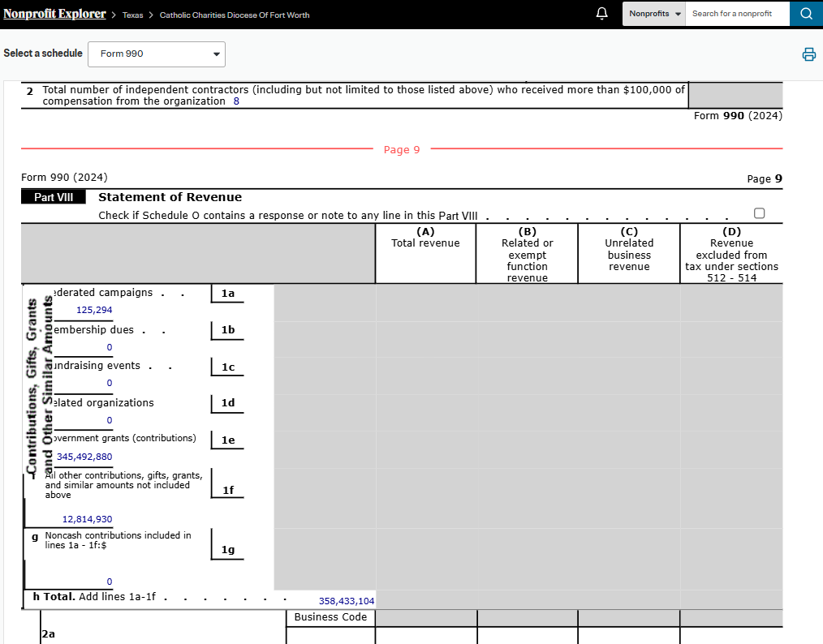Focus the Search for a nonprofit field
This screenshot has width=823, height=644.
738,14
